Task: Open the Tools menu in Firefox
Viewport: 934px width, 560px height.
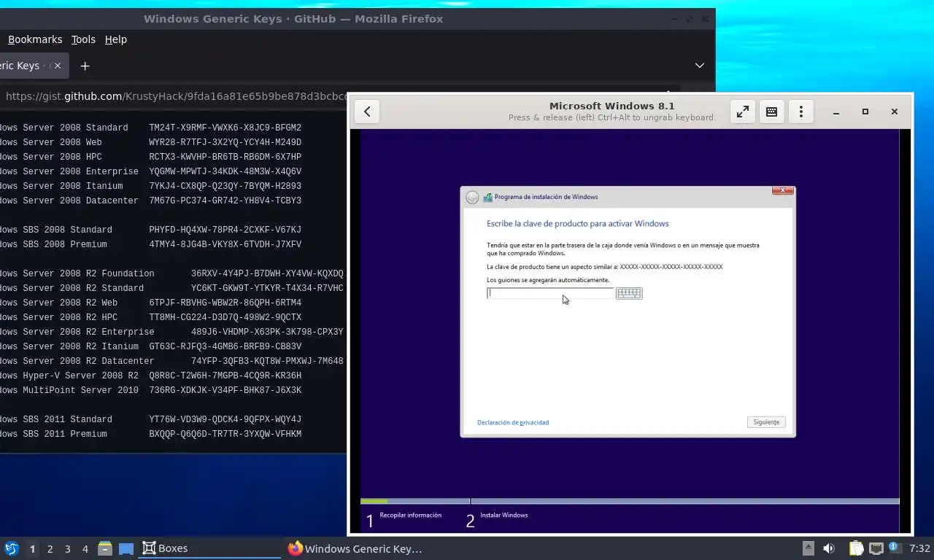Action: click(83, 39)
